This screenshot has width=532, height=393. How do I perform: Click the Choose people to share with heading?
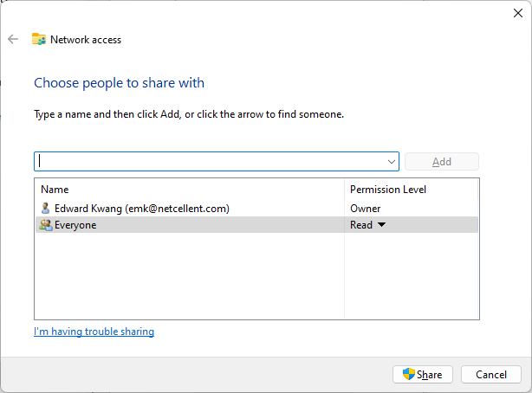point(119,83)
